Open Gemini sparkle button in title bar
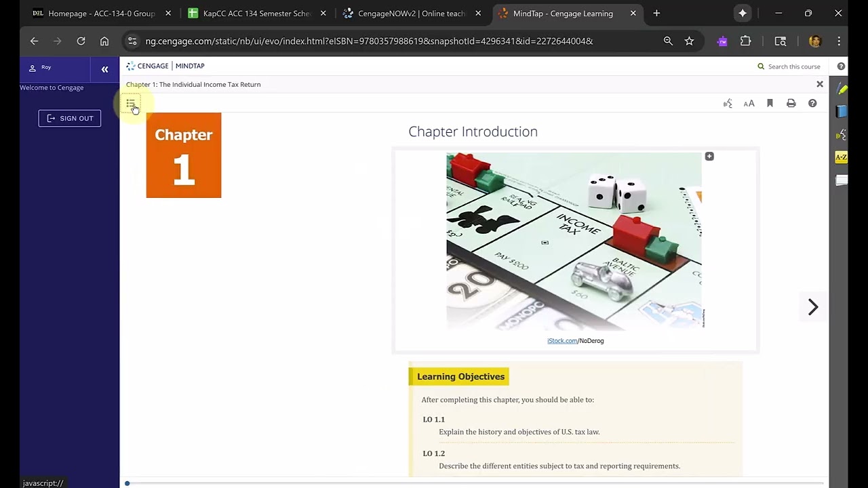 click(x=743, y=14)
